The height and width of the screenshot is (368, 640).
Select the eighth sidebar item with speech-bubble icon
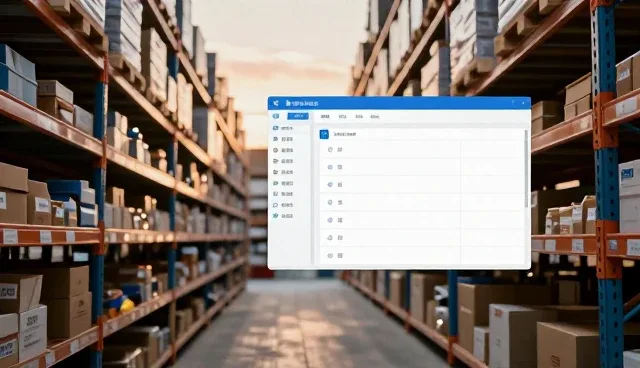(283, 205)
